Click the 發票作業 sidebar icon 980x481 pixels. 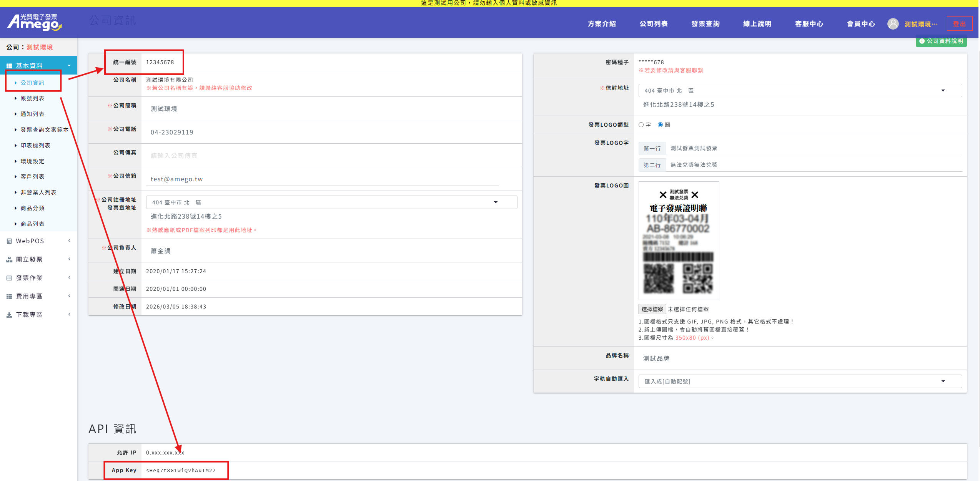pyautogui.click(x=9, y=278)
